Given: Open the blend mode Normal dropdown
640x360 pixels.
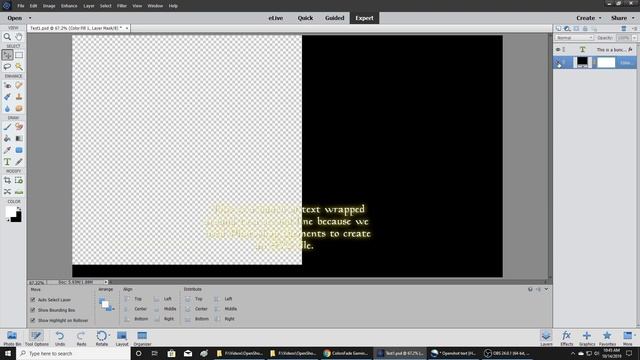Looking at the screenshot, I should (x=574, y=38).
